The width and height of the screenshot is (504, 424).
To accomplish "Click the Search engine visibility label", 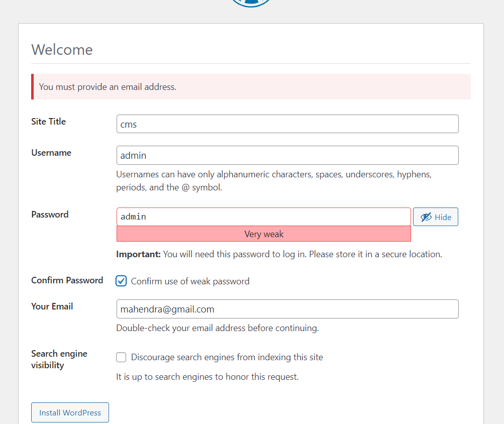I will click(x=59, y=359).
